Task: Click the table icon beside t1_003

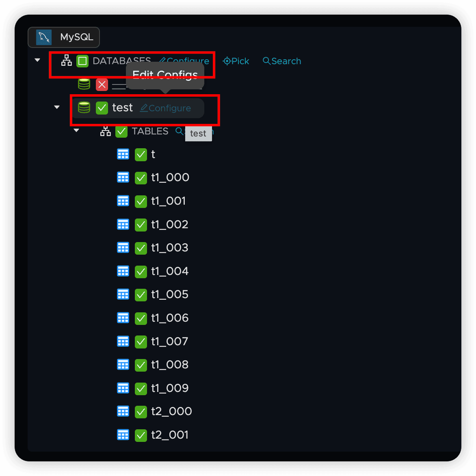Action: pos(123,248)
